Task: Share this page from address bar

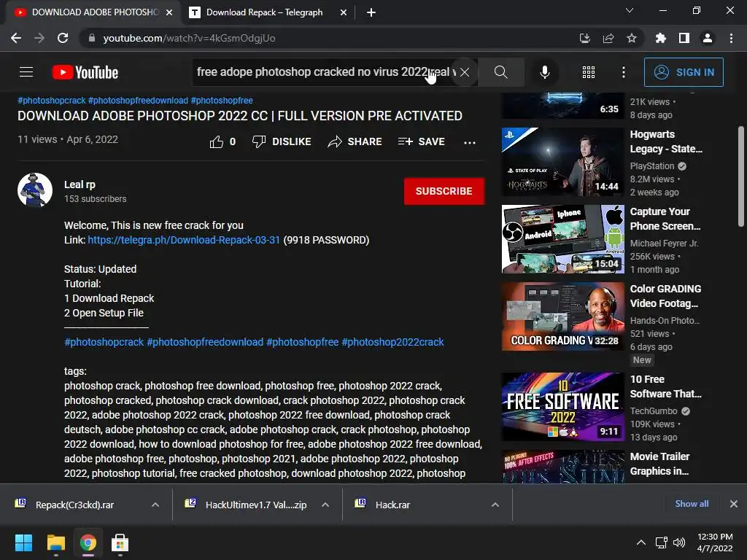Action: tap(608, 38)
